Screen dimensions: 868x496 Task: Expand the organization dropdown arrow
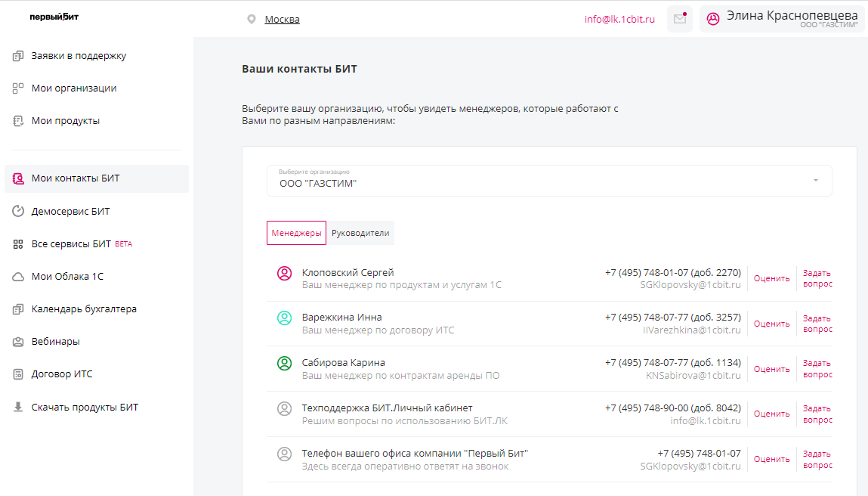815,181
